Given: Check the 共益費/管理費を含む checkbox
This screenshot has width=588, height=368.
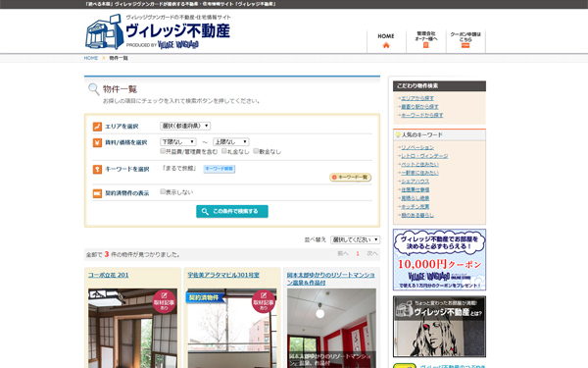Looking at the screenshot, I should (163, 151).
